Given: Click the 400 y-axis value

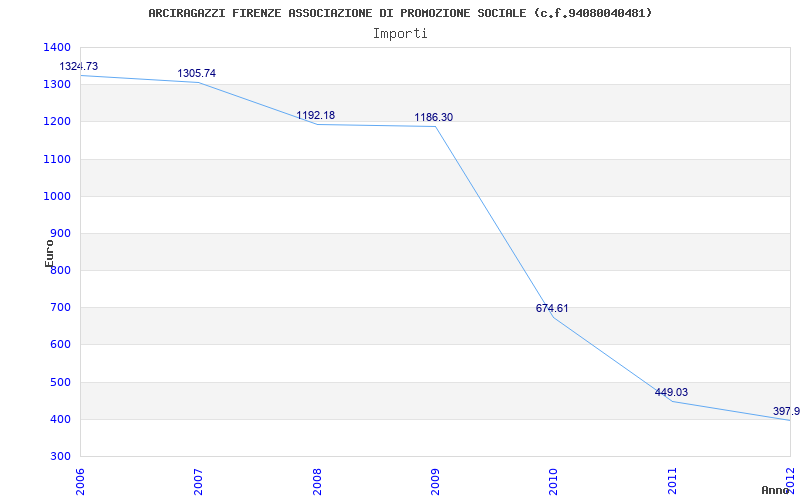Looking at the screenshot, I should 60,420.
